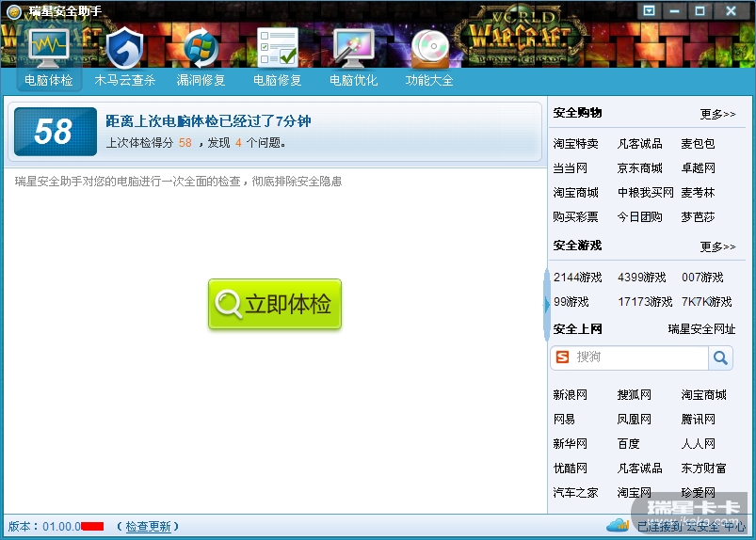Click the 距离上次电脑体检已经过了7分钟 heading

208,121
